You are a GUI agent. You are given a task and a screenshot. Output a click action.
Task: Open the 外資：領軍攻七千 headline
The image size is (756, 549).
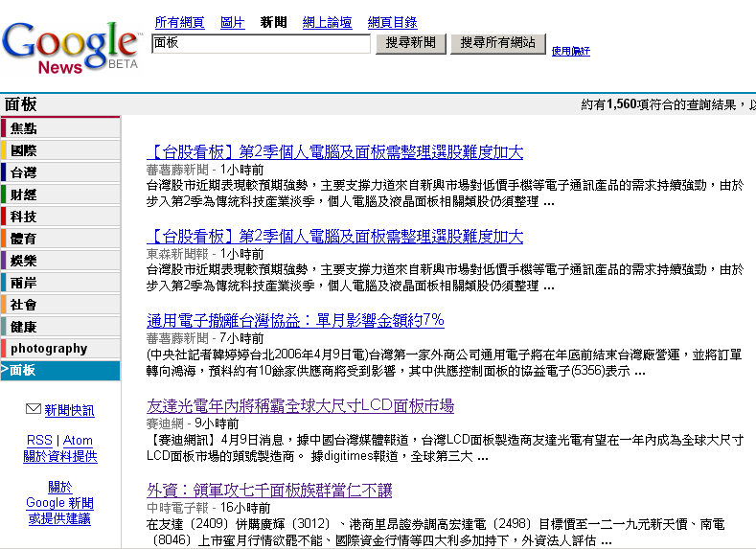click(x=269, y=491)
